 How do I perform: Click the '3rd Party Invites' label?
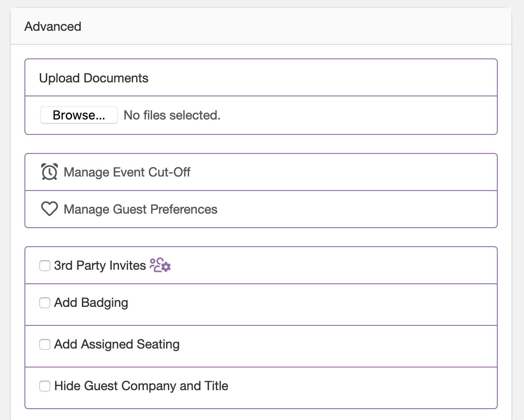(100, 265)
